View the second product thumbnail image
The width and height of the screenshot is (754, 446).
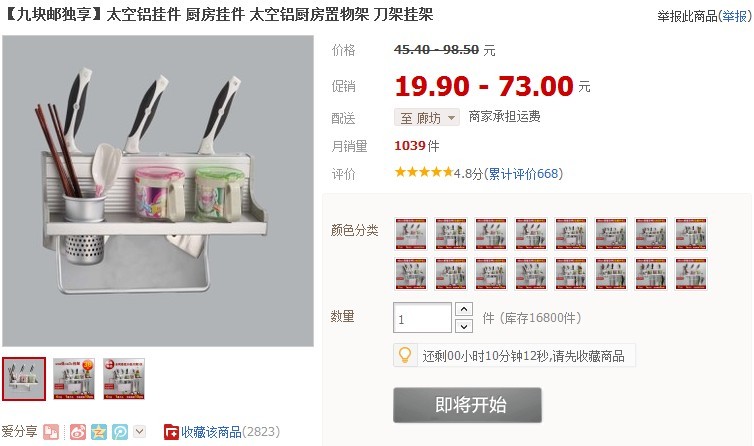[x=74, y=379]
